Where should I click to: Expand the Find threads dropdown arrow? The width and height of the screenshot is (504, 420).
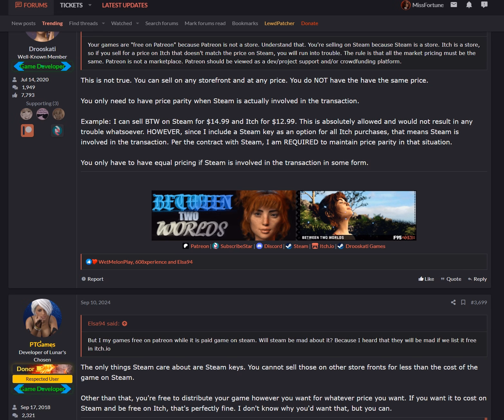(x=103, y=23)
